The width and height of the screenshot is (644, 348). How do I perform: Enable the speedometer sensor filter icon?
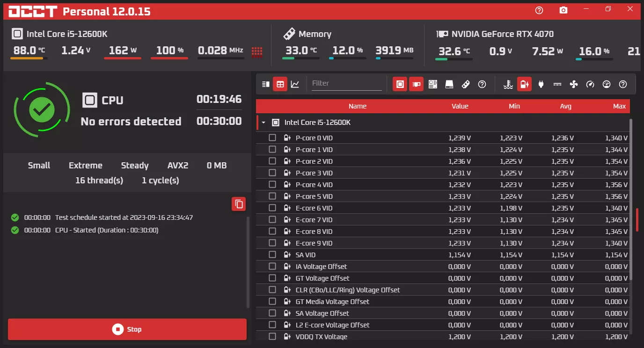coord(590,84)
